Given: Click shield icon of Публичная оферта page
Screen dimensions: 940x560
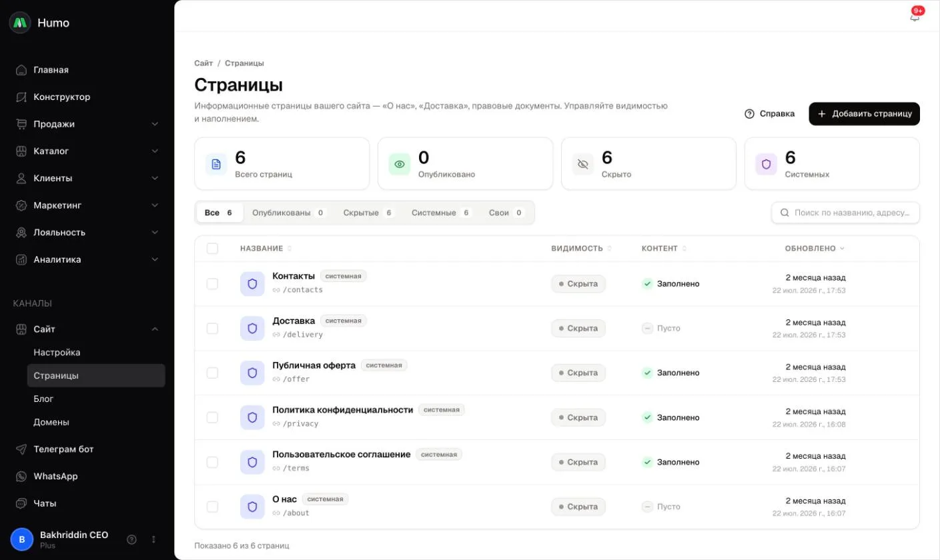Looking at the screenshot, I should [252, 373].
